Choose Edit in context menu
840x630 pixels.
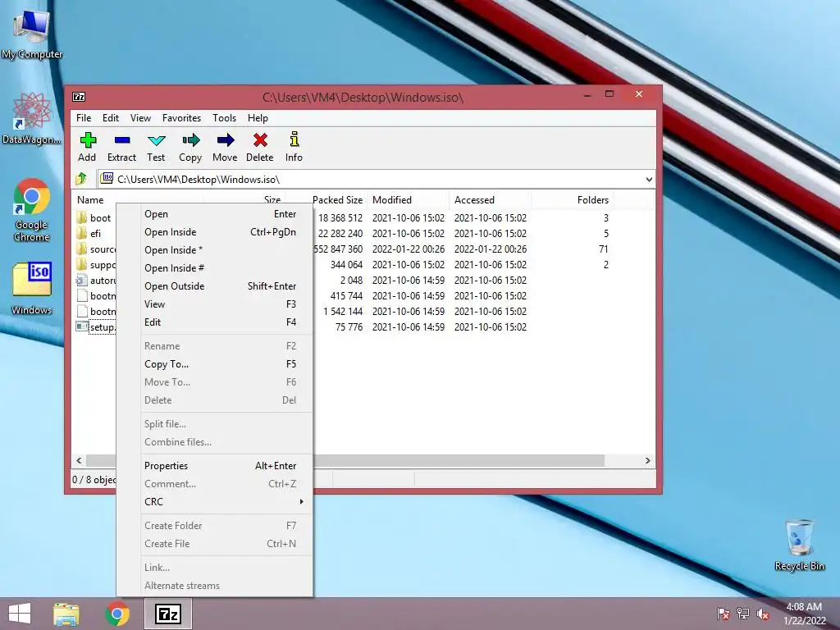click(x=227, y=322)
